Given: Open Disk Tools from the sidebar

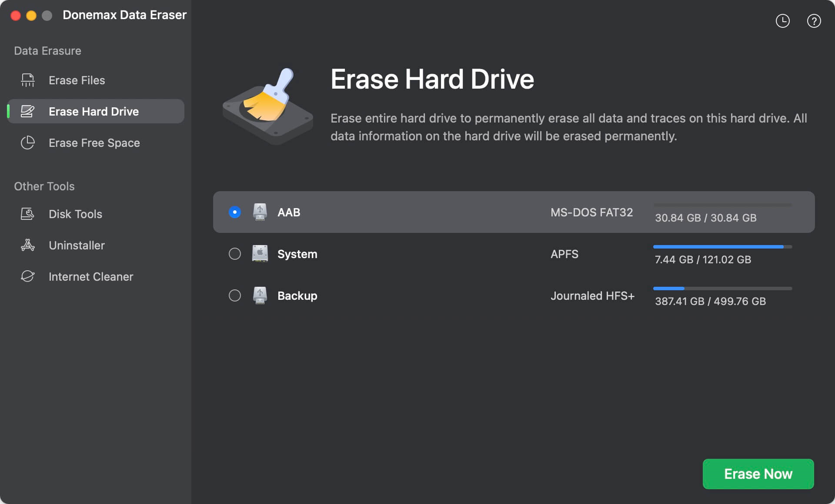Looking at the screenshot, I should (96, 214).
